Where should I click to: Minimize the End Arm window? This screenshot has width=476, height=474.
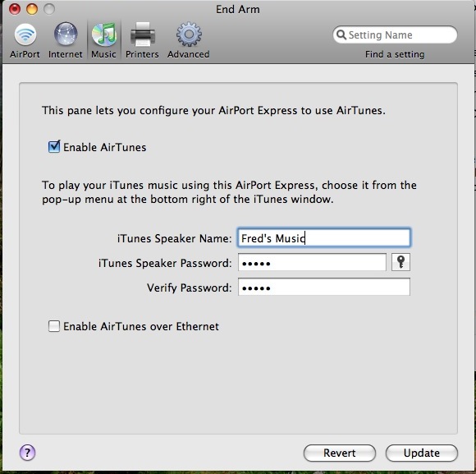[x=31, y=9]
